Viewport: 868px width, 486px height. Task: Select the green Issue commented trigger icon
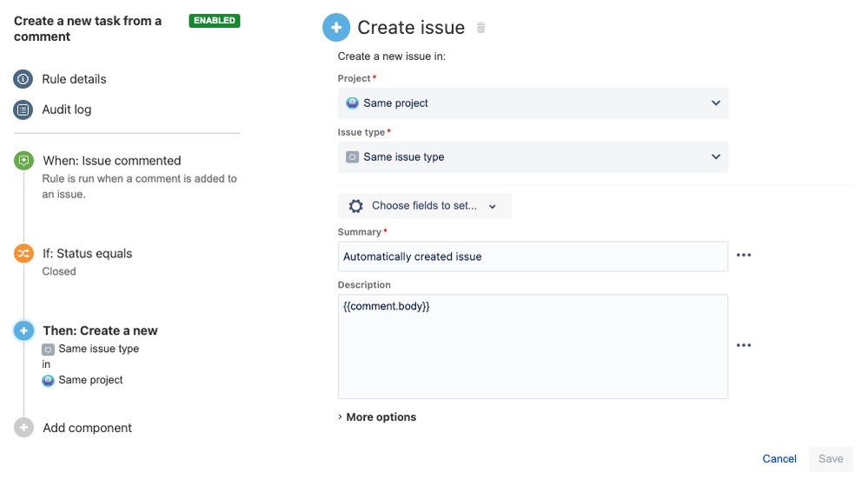click(23, 161)
